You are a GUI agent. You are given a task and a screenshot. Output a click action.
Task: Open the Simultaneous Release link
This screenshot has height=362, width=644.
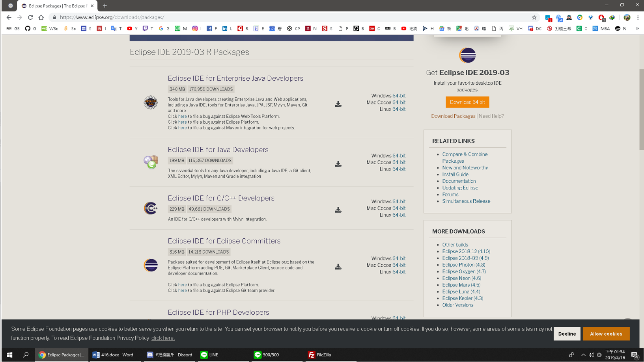tap(466, 201)
